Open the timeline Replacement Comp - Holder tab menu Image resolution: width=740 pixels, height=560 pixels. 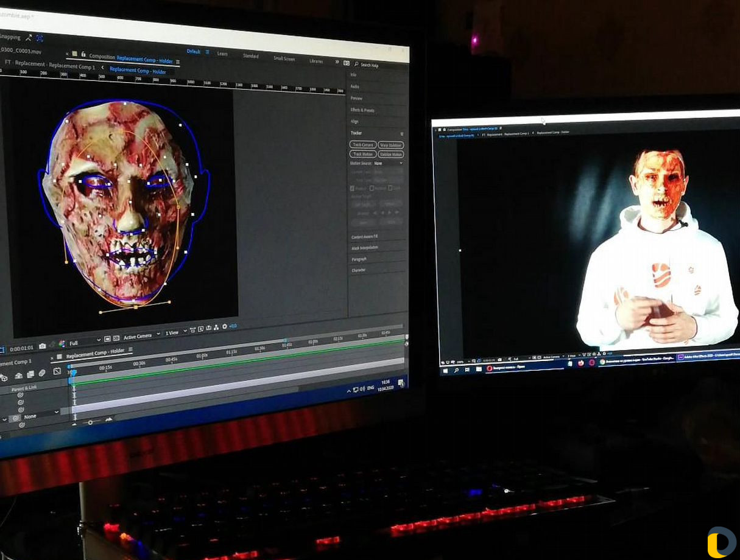(x=129, y=349)
